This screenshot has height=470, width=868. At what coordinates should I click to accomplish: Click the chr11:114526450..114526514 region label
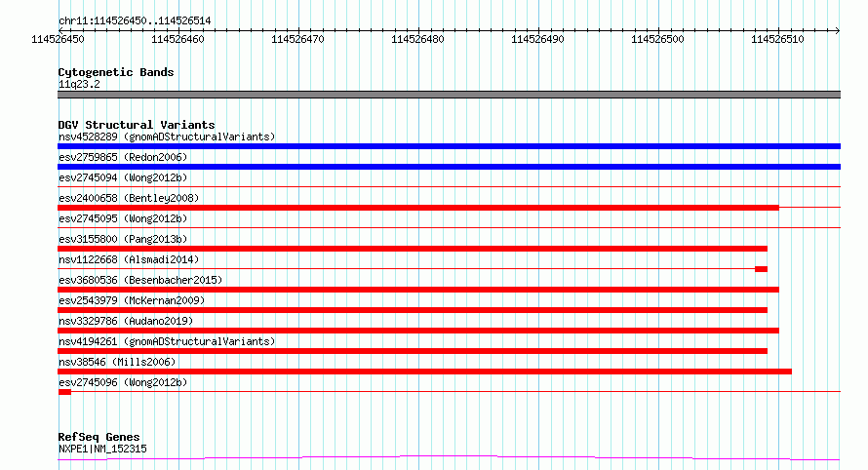pos(135,20)
